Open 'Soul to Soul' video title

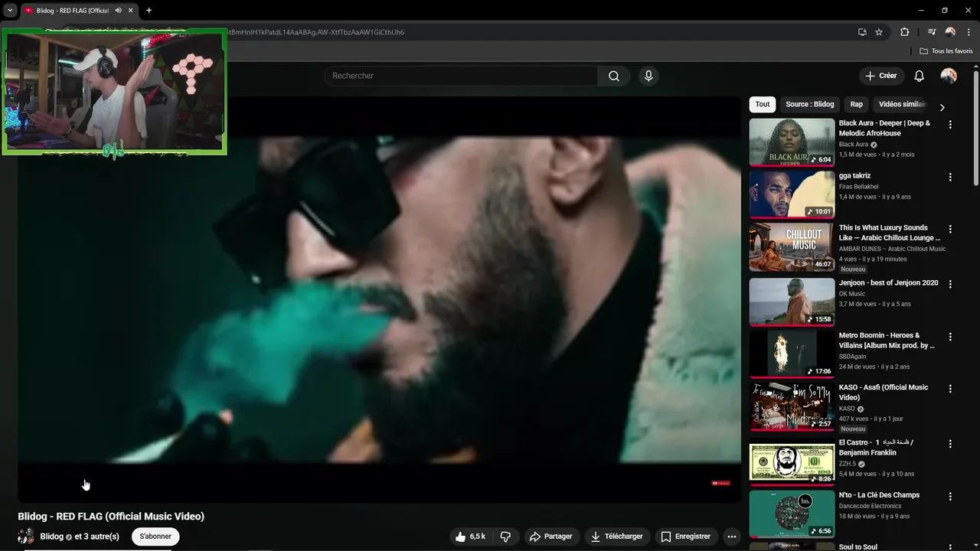pos(858,546)
